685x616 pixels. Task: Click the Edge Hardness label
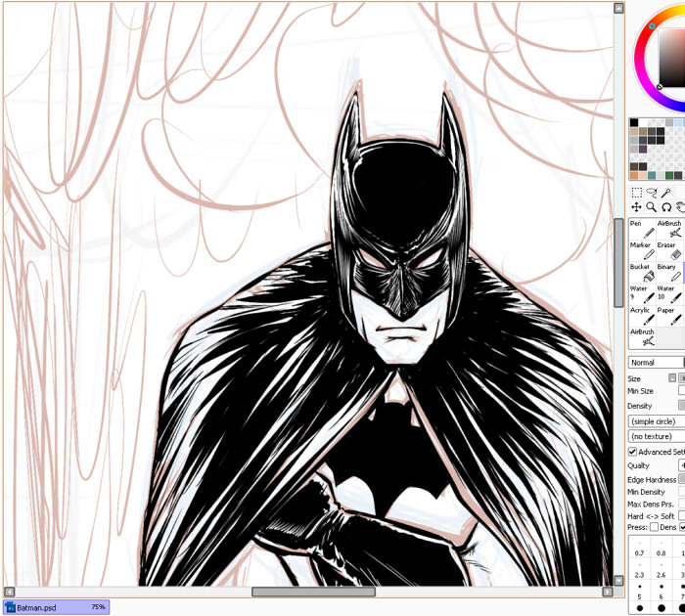pyautogui.click(x=652, y=480)
